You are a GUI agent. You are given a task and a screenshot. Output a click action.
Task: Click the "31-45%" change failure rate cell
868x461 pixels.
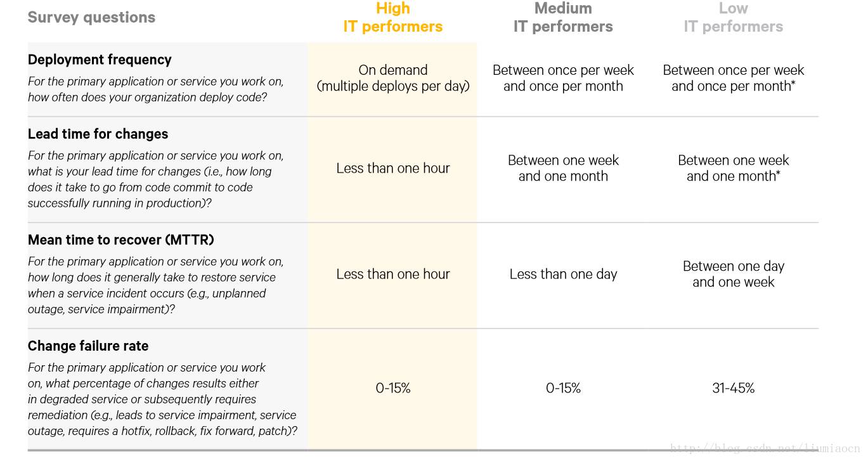tap(733, 388)
